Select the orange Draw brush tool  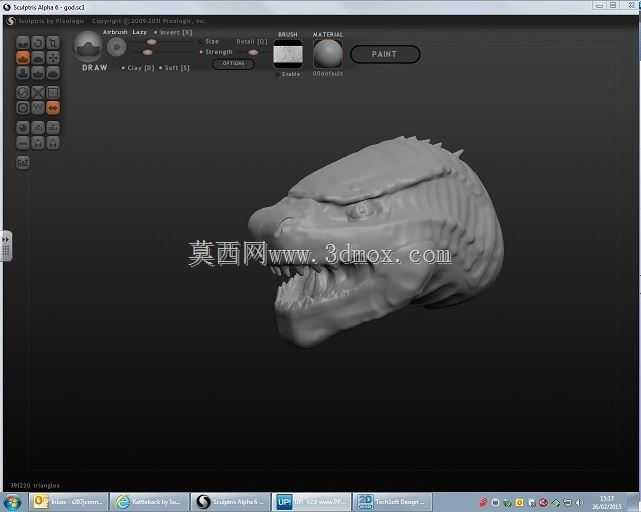click(23, 58)
